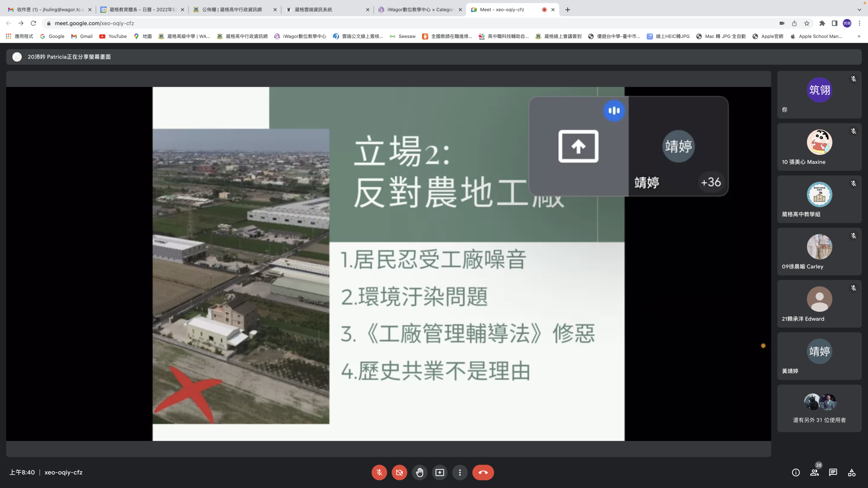Viewport: 868px width, 488px height.
Task: Open chat with everyone icon
Action: tap(833, 472)
